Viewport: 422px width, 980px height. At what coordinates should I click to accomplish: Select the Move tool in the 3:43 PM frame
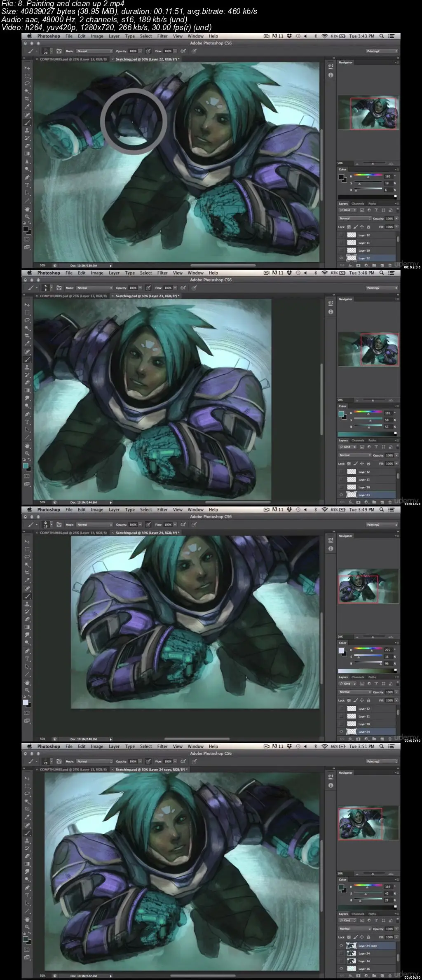point(27,68)
